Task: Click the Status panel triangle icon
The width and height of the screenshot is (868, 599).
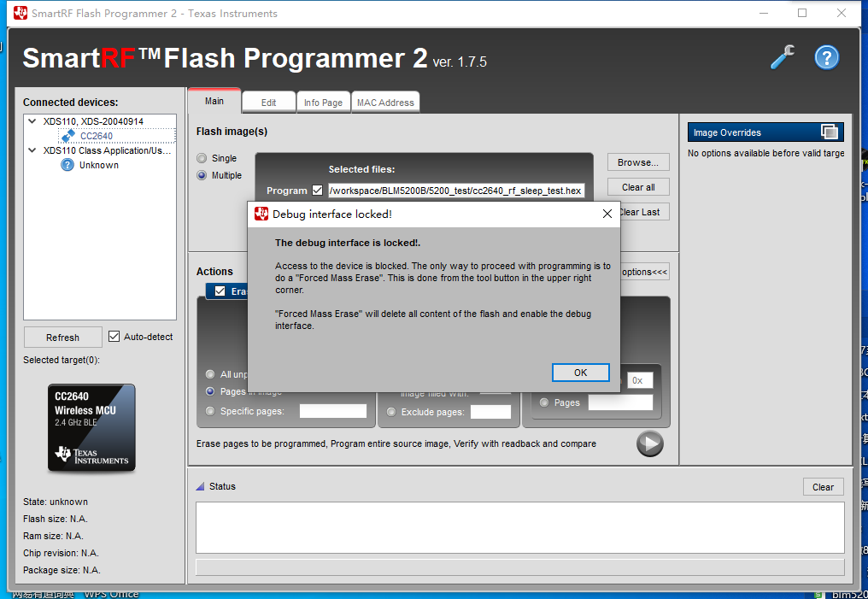Action: [201, 486]
